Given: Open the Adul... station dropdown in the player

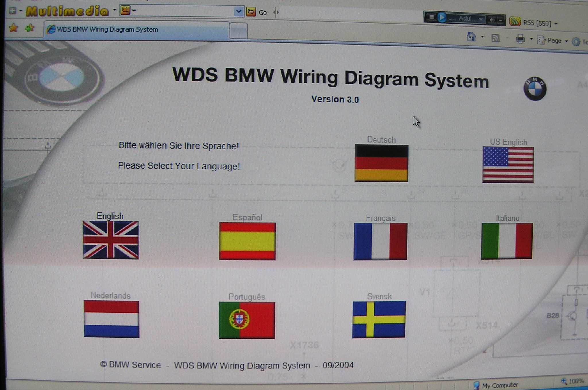Looking at the screenshot, I should tap(481, 19).
